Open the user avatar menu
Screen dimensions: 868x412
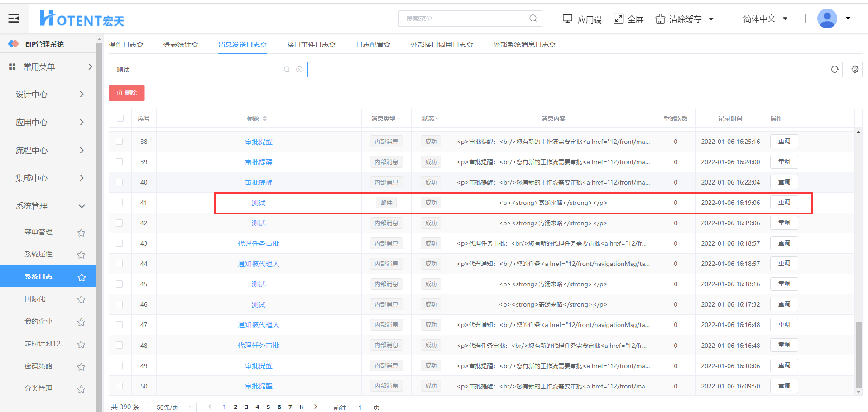pos(827,19)
